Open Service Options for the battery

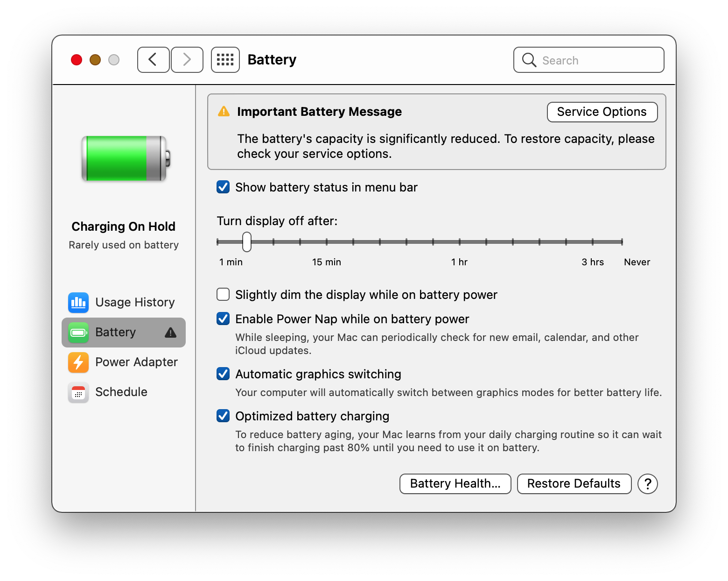[602, 112]
